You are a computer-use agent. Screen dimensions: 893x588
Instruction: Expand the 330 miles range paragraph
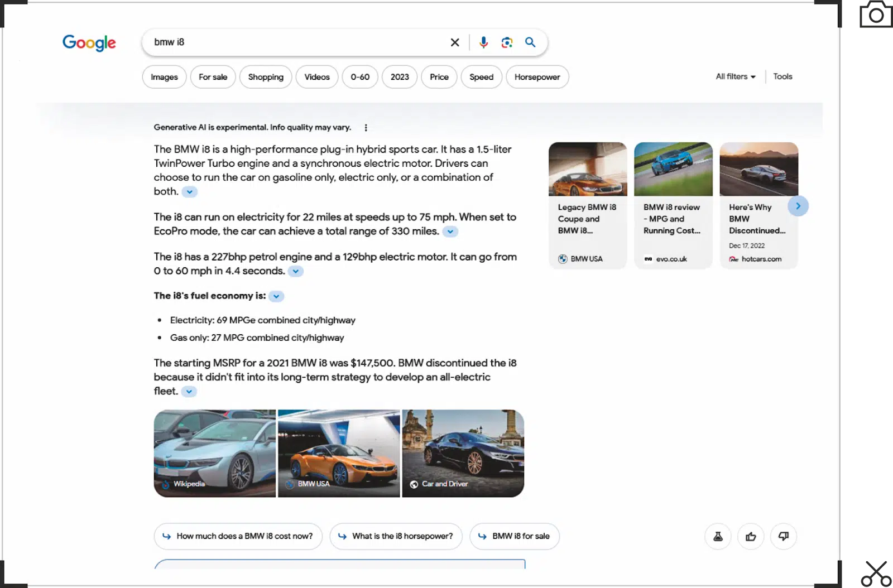(450, 232)
